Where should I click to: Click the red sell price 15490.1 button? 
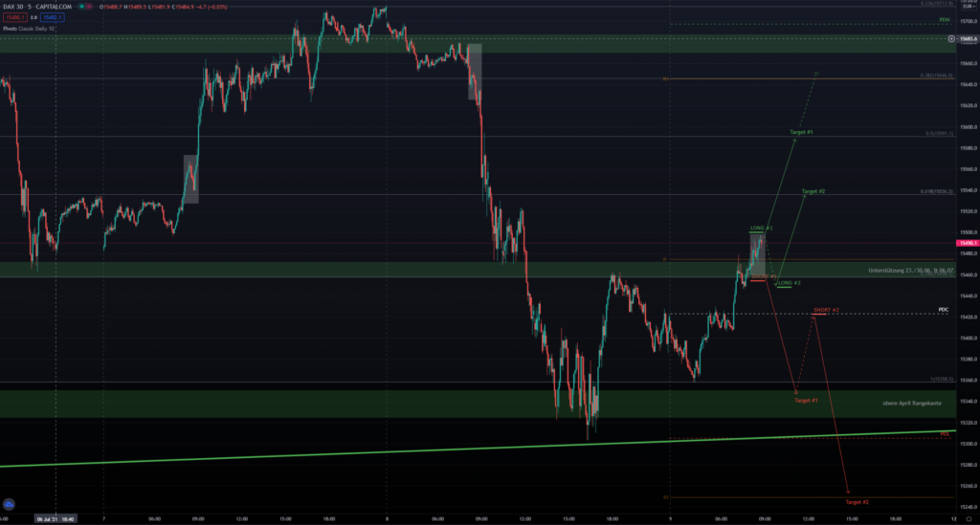coord(16,17)
